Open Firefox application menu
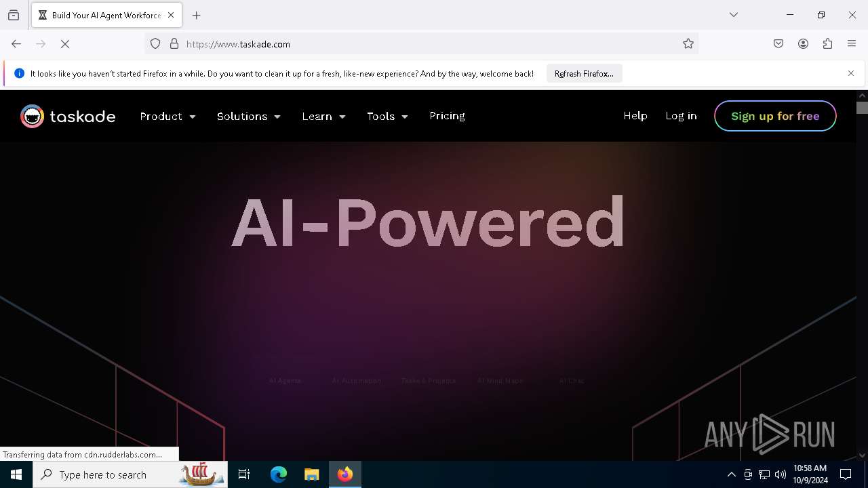The width and height of the screenshot is (868, 488). [x=852, y=44]
